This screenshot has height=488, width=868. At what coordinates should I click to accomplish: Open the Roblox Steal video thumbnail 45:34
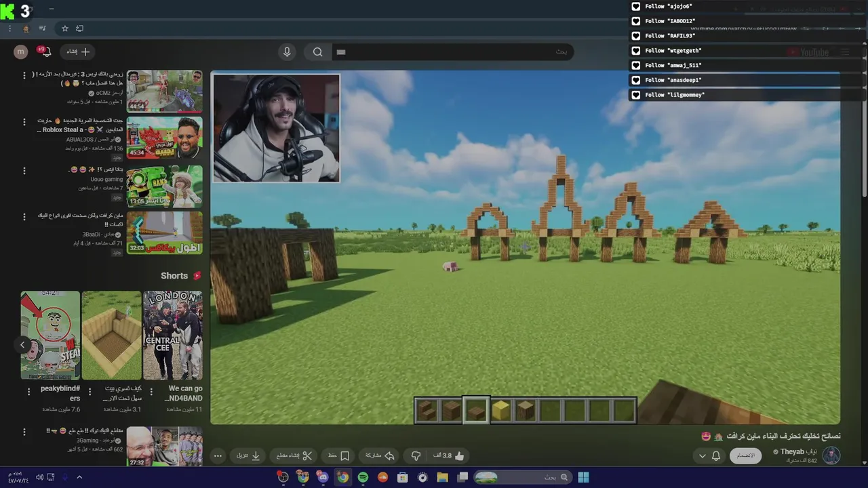pyautogui.click(x=165, y=138)
